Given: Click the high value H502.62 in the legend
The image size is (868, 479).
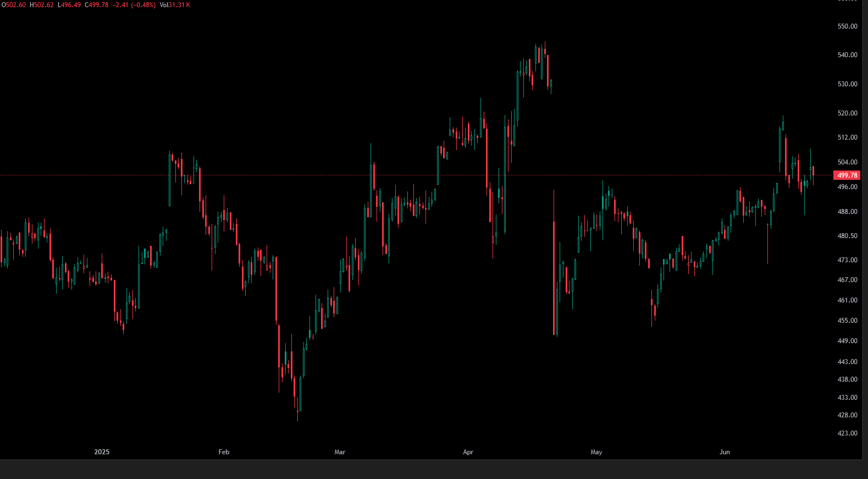Looking at the screenshot, I should [x=42, y=5].
